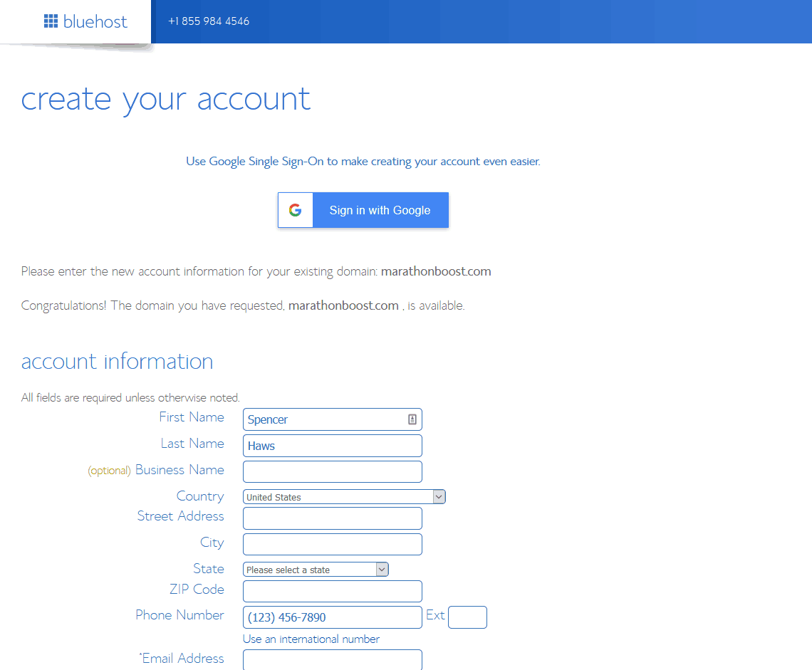Viewport: 812px width, 670px height.
Task: Click the ZIP Code input field
Action: [333, 591]
